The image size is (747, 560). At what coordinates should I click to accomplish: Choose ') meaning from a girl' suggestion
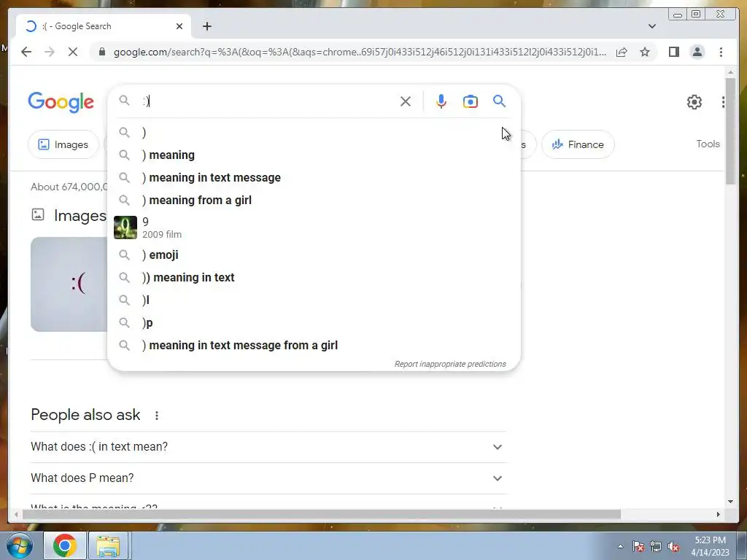tap(314, 200)
